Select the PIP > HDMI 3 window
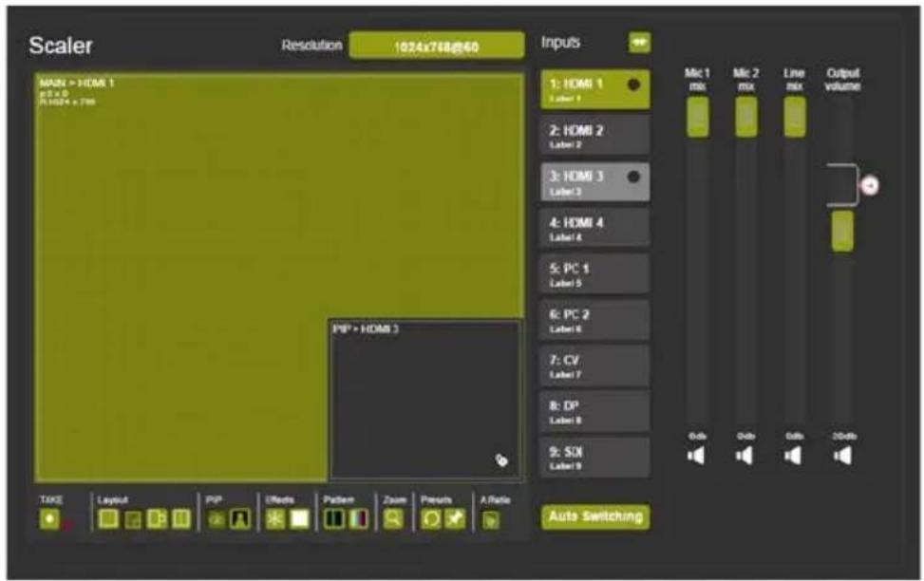 (424, 399)
